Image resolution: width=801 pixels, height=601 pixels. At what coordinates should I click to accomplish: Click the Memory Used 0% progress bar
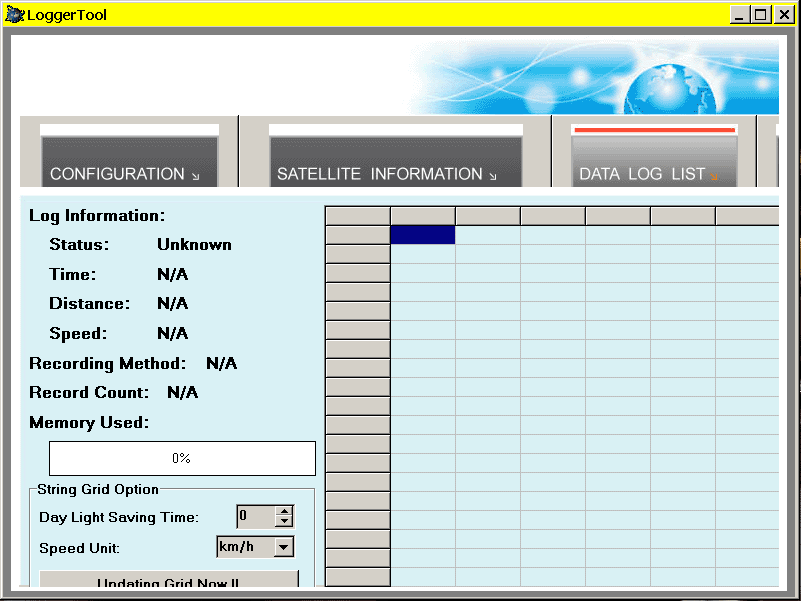pyautogui.click(x=182, y=458)
